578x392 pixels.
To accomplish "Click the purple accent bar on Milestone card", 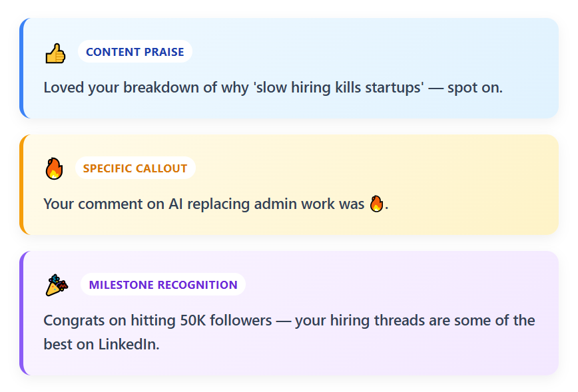I will click(22, 313).
